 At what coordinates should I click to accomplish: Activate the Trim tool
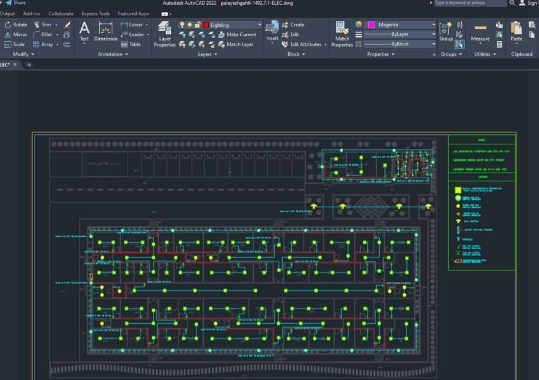[43, 25]
